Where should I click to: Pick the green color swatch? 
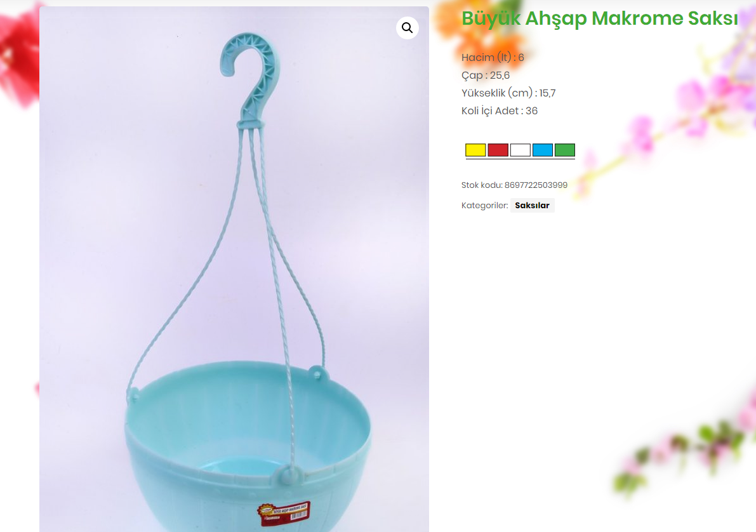(x=564, y=150)
